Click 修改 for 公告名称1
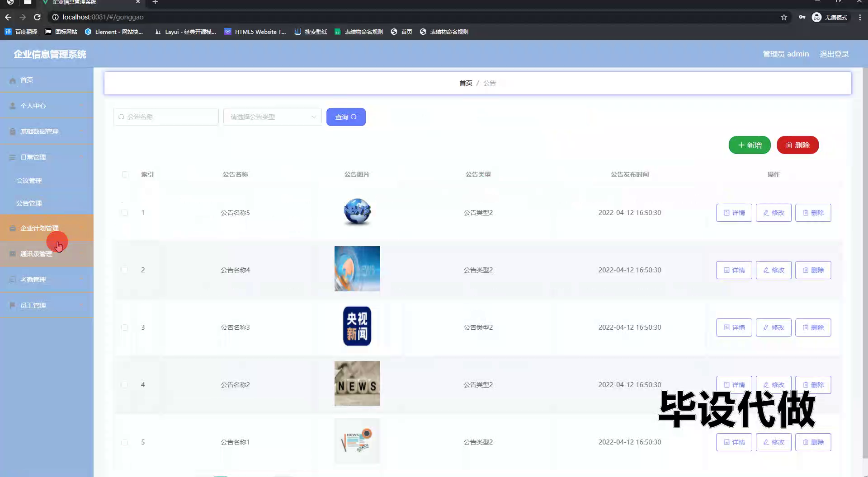The width and height of the screenshot is (868, 477). [x=774, y=442]
